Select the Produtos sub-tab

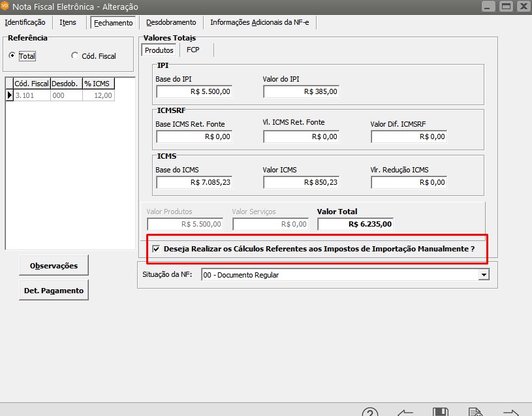pos(159,50)
